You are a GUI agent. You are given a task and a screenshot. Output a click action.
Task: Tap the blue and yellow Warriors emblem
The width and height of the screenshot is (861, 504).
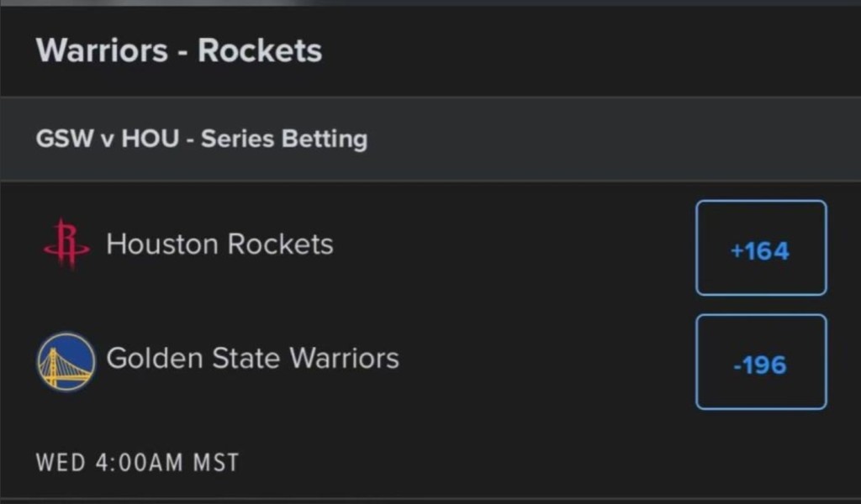point(66,361)
